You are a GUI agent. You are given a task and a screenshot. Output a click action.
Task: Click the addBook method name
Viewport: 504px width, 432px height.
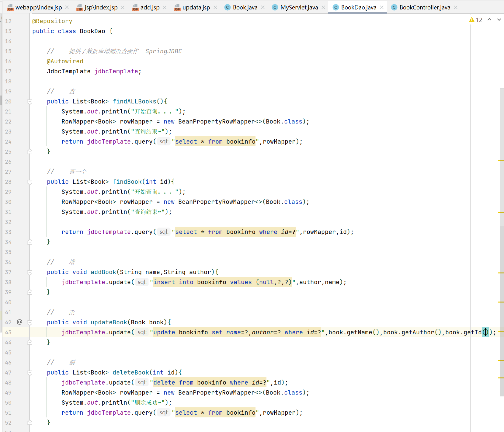103,272
